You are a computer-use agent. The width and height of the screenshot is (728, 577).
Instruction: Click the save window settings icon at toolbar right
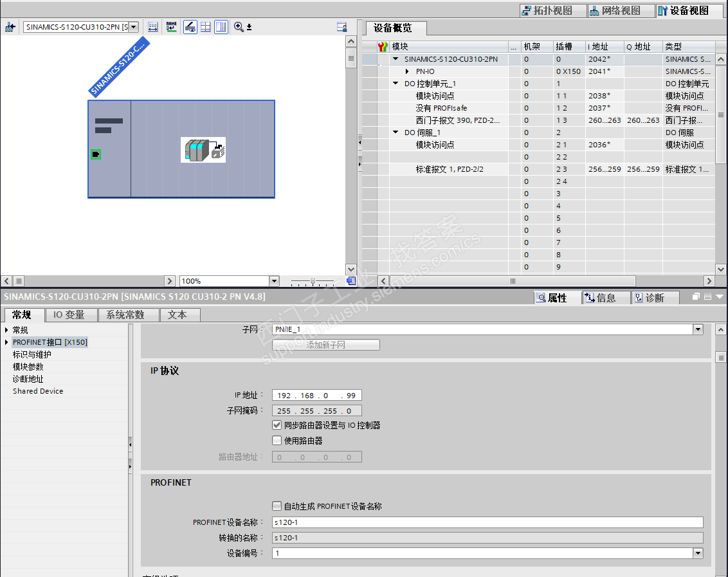click(x=341, y=27)
